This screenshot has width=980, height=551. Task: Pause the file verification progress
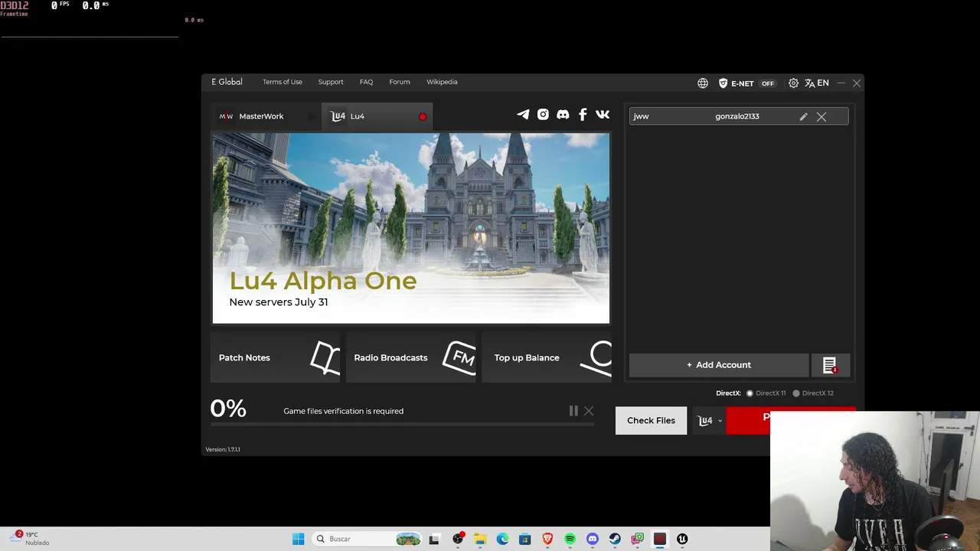573,411
